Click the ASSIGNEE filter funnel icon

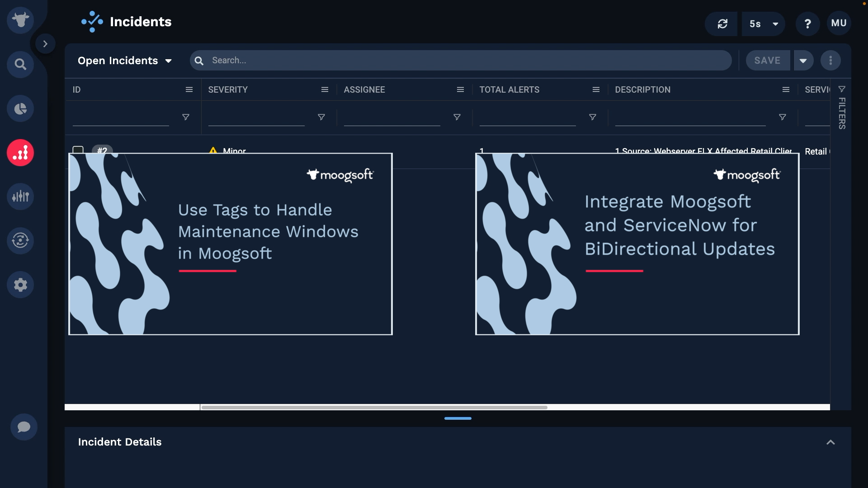tap(457, 117)
